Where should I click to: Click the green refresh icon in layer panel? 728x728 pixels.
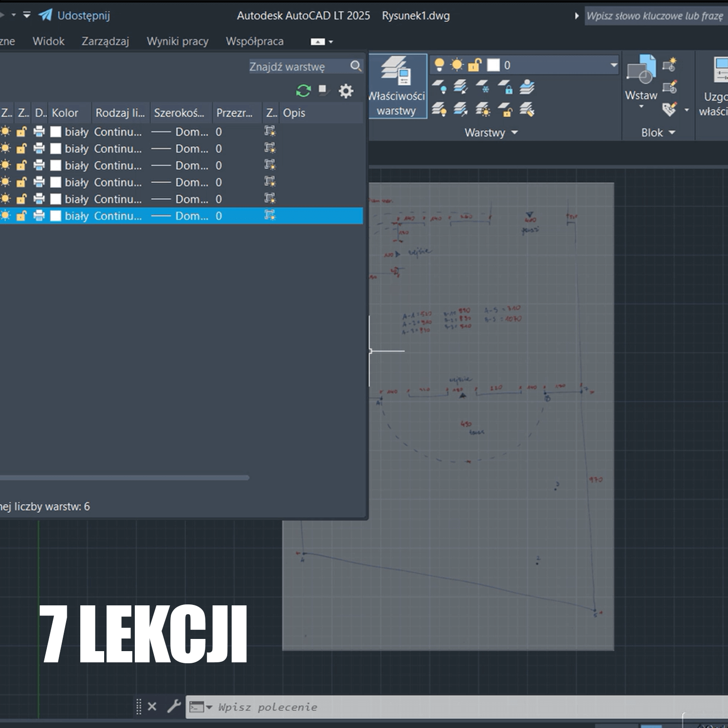(x=303, y=91)
